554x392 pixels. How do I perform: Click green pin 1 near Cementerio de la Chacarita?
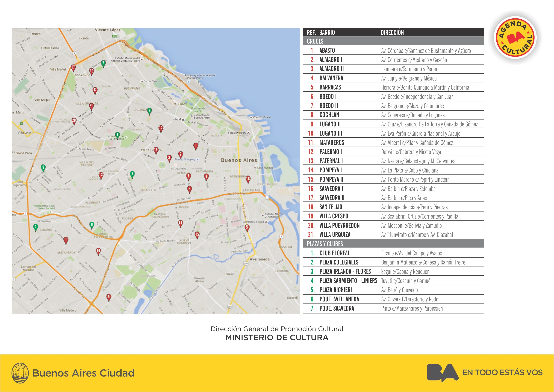(117, 136)
